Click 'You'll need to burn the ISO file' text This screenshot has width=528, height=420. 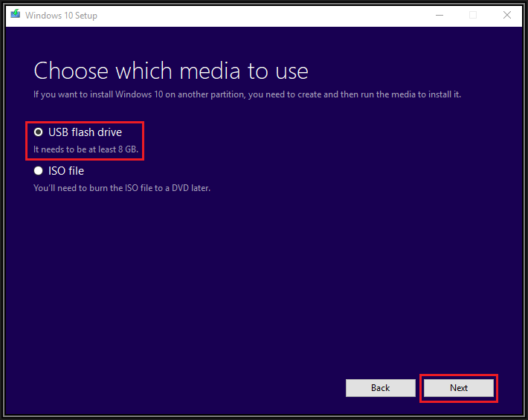122,188
